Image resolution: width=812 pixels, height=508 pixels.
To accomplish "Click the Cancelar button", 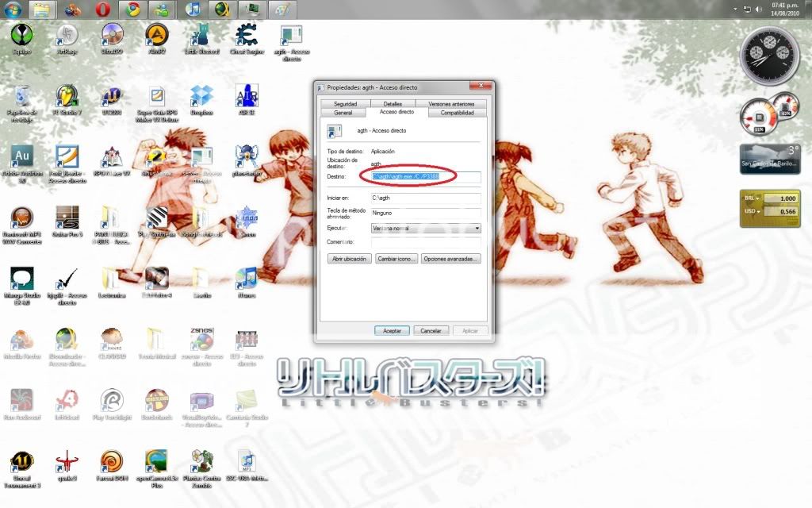I will click(x=431, y=331).
